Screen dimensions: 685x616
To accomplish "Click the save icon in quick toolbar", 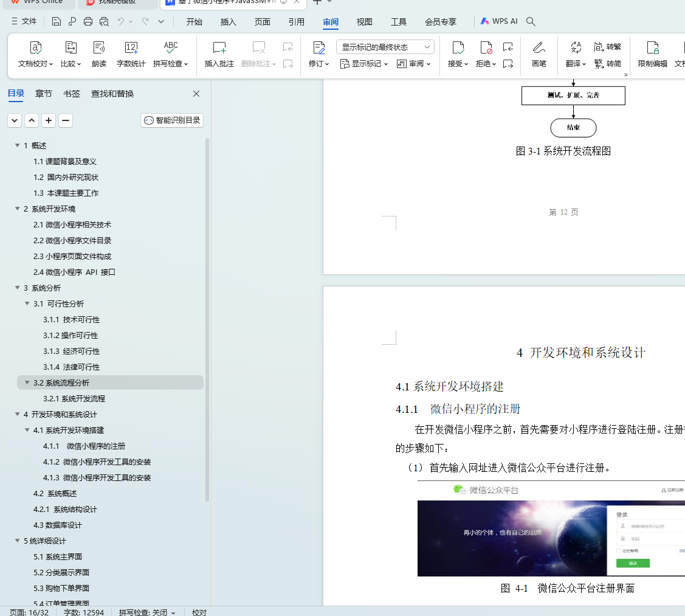I will [x=57, y=21].
